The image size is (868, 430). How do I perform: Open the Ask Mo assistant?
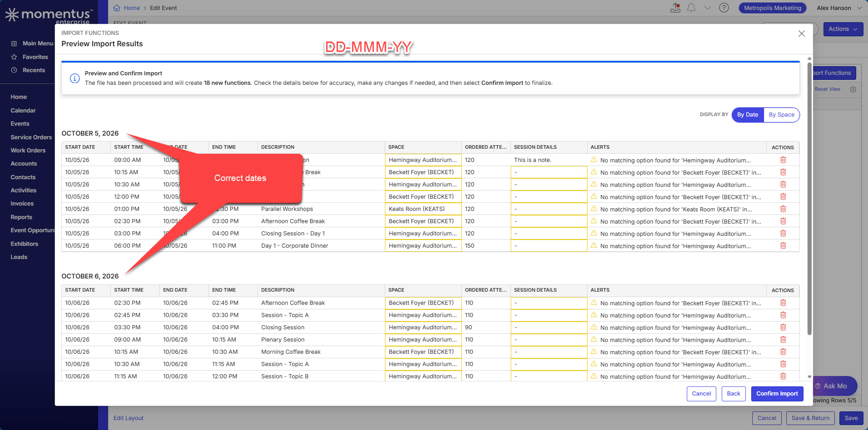835,386
